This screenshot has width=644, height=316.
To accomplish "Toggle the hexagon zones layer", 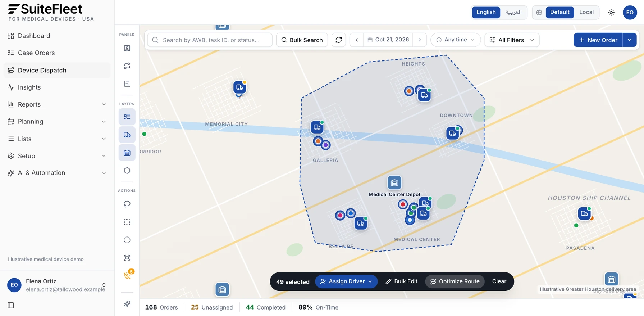I will coord(127,171).
